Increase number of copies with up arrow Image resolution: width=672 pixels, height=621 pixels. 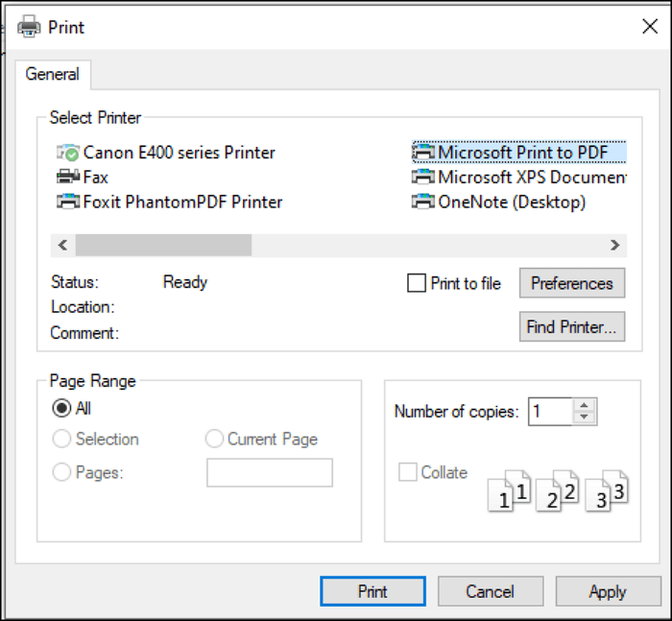coord(584,405)
